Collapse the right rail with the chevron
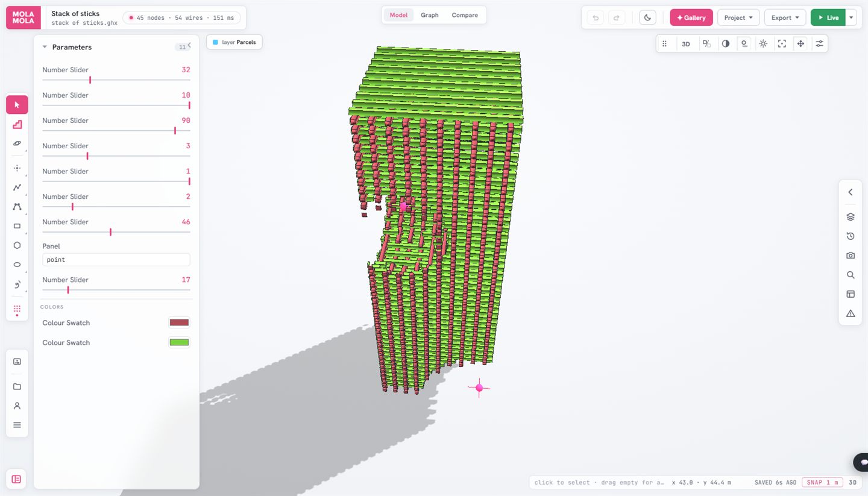This screenshot has width=868, height=496. (851, 192)
